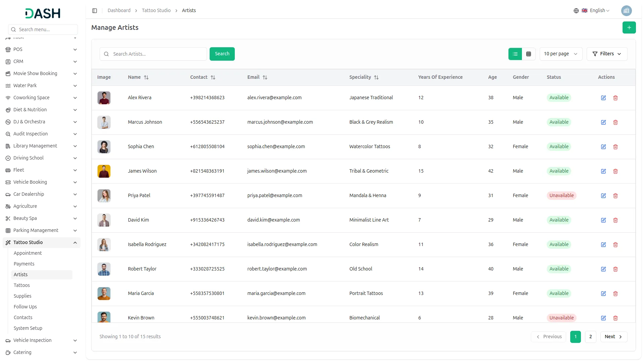Image resolution: width=644 pixels, height=362 pixels.
Task: Open the 10 per page dropdown
Action: (560, 54)
